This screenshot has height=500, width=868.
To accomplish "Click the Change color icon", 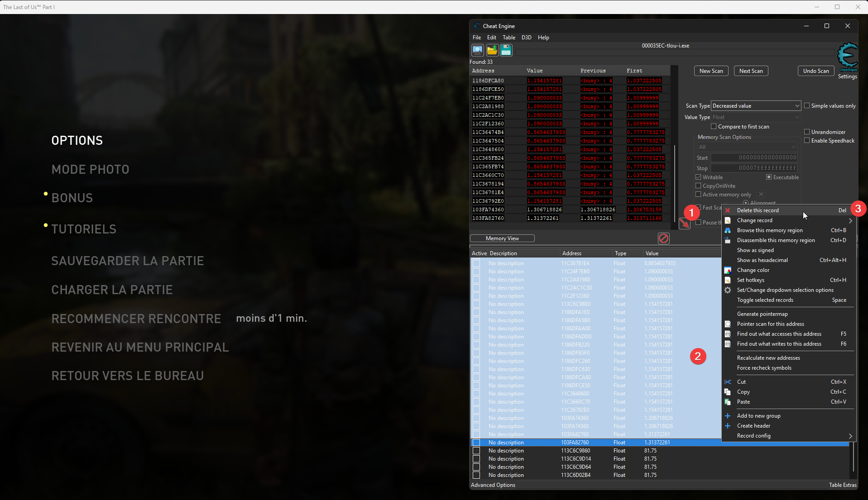I will (728, 270).
